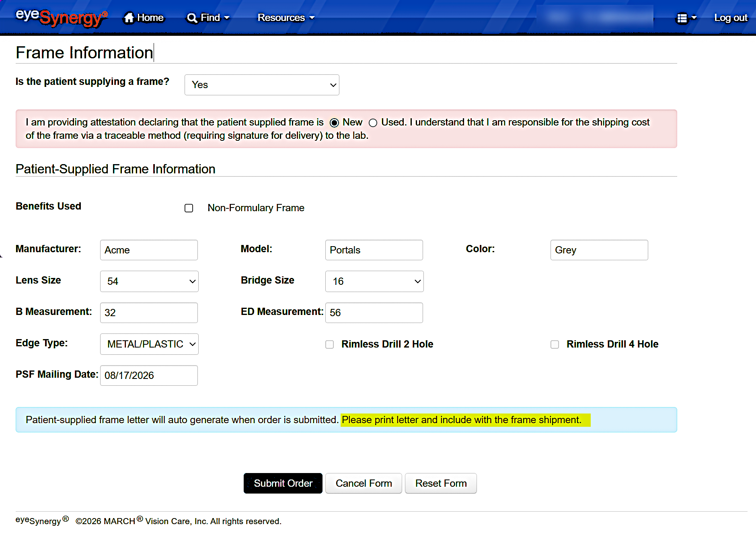Image resolution: width=756 pixels, height=539 pixels.
Task: Click the Model field containing Portals
Action: [x=374, y=250]
